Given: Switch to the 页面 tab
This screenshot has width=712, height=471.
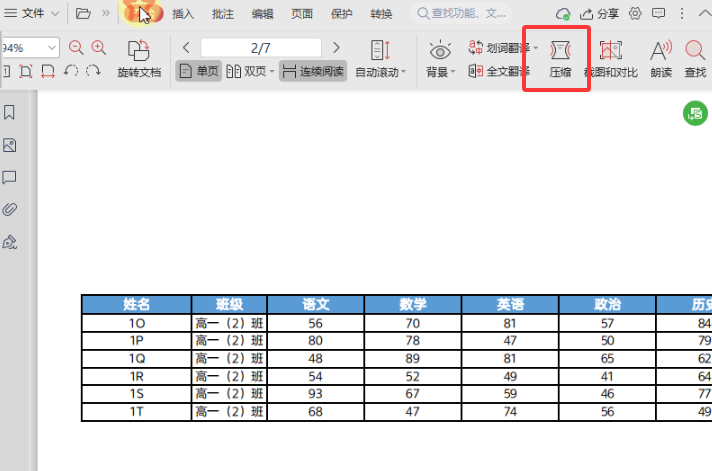Looking at the screenshot, I should point(302,14).
